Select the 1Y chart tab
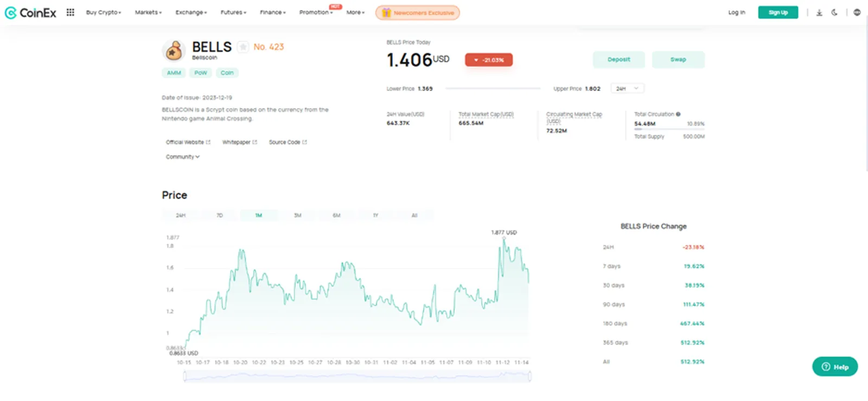 tap(375, 215)
